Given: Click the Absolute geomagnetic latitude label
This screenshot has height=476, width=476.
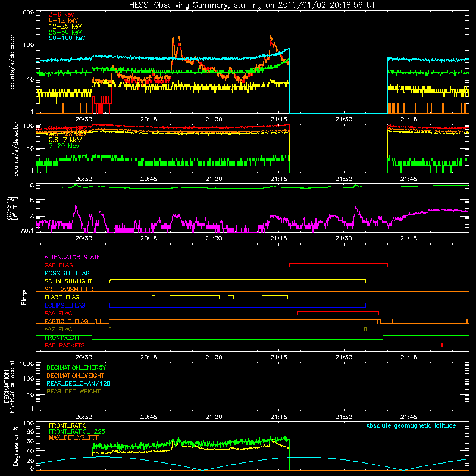Looking at the screenshot, I should 411,426.
